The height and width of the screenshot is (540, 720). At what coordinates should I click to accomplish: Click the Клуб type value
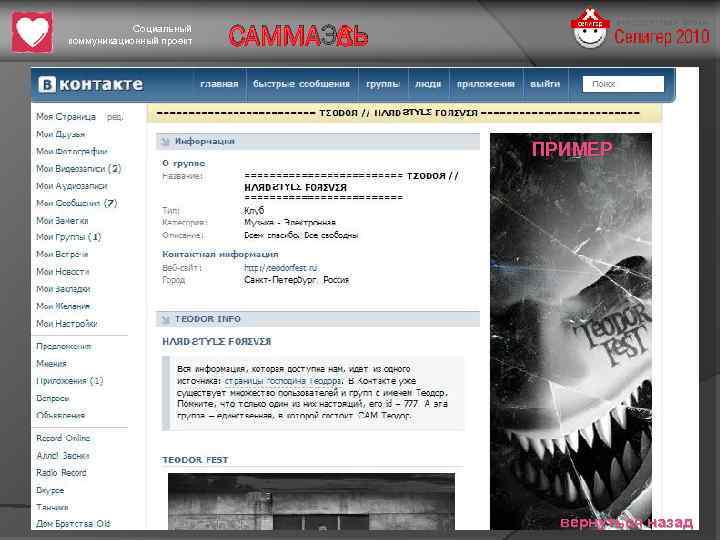[254, 211]
